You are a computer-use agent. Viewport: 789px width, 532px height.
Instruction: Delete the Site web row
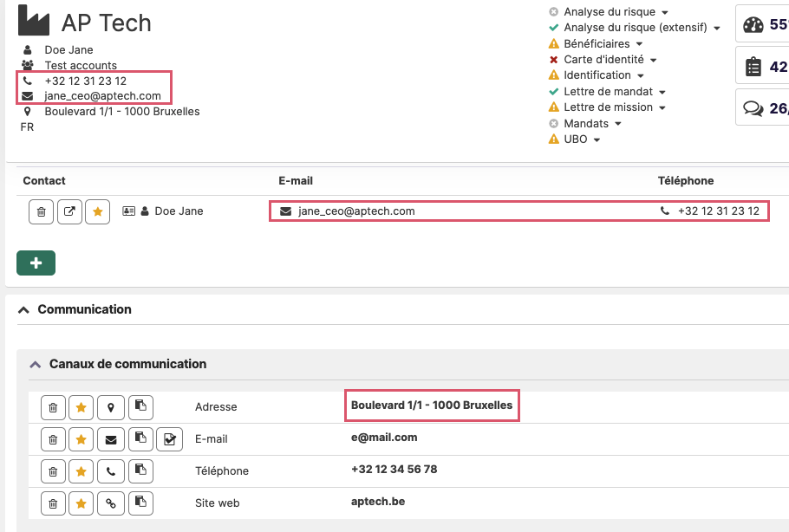click(x=53, y=503)
